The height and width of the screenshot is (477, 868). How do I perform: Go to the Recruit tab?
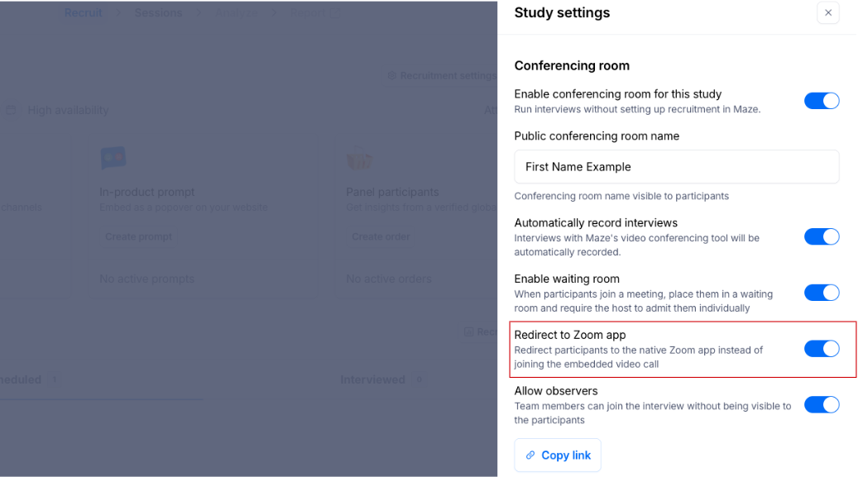pyautogui.click(x=84, y=13)
